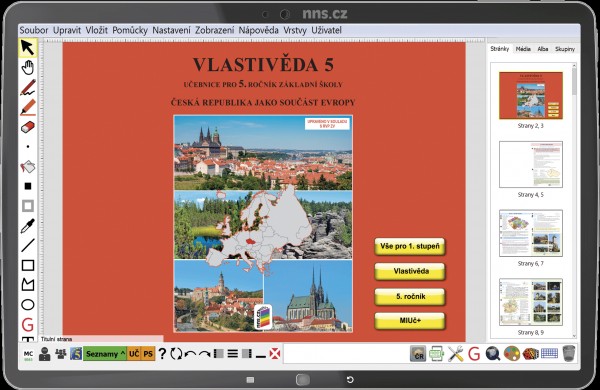
Task: Pick the grey outline color square
Action: (x=28, y=206)
